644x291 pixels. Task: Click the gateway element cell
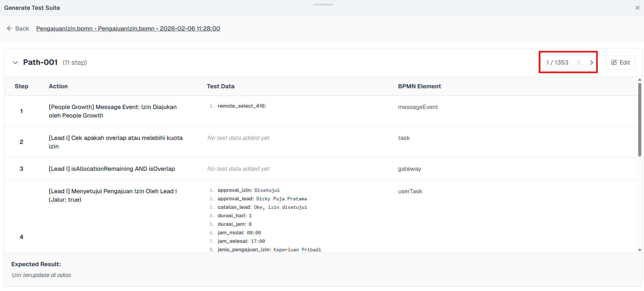409,169
